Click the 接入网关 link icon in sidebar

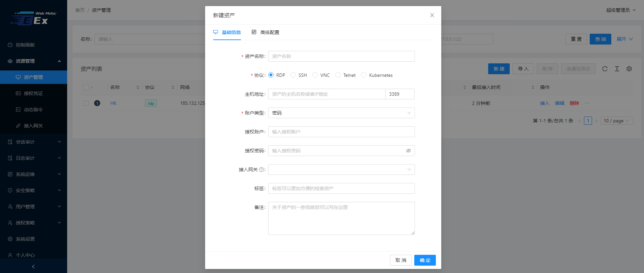(18, 126)
